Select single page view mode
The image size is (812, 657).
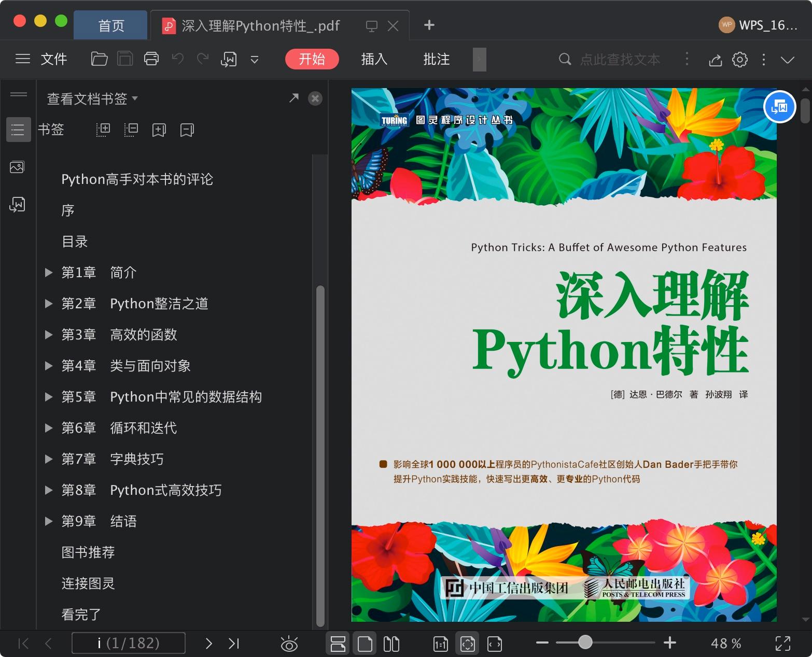[x=365, y=644]
